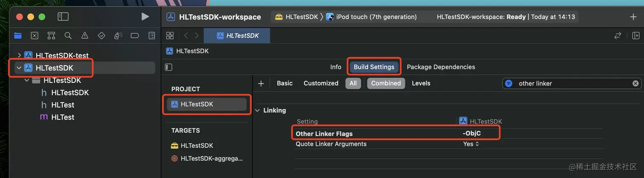Screen dimensions: 644x178
Task: Click the HLTestSDK breadcrumb in jump bar
Action: (x=187, y=51)
